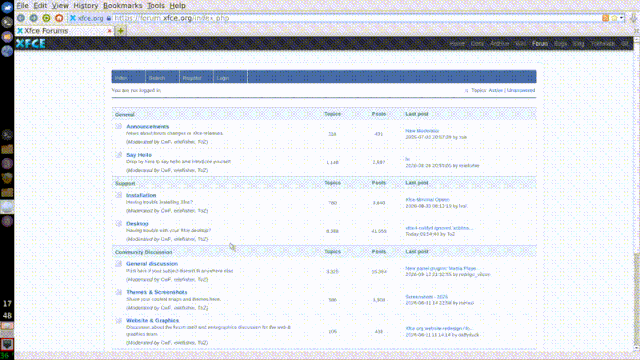Open the last post in the Announcements row
The height and width of the screenshot is (360, 640).
click(x=422, y=131)
